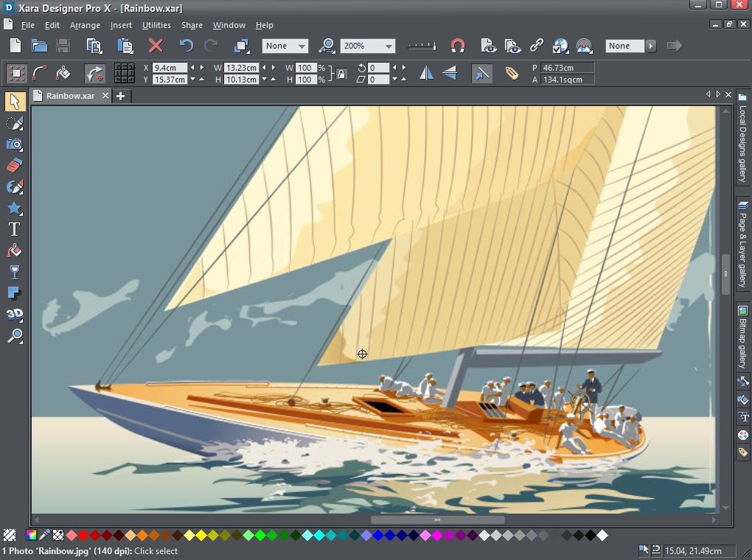Pick the Text tool
The height and width of the screenshot is (560, 752).
[15, 229]
